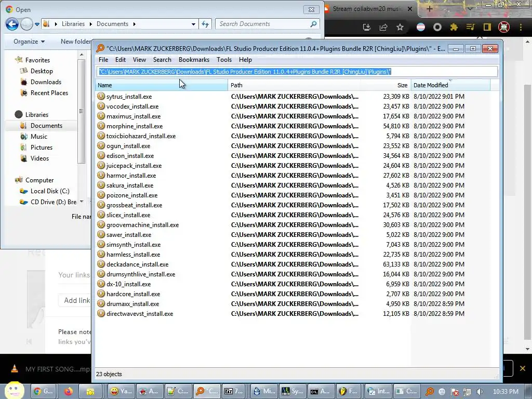The height and width of the screenshot is (399, 532).
Task: Open View menu in Everything window
Action: point(139,60)
